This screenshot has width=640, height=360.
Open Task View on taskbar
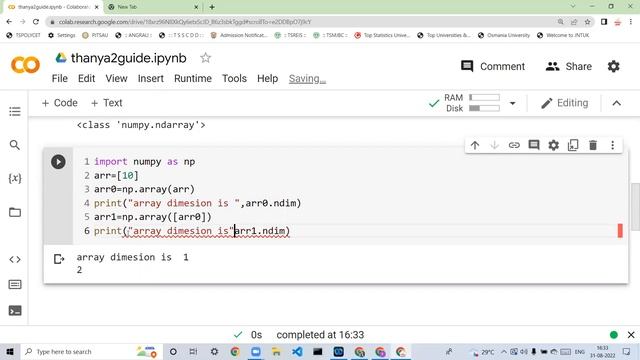pyautogui.click(x=193, y=351)
